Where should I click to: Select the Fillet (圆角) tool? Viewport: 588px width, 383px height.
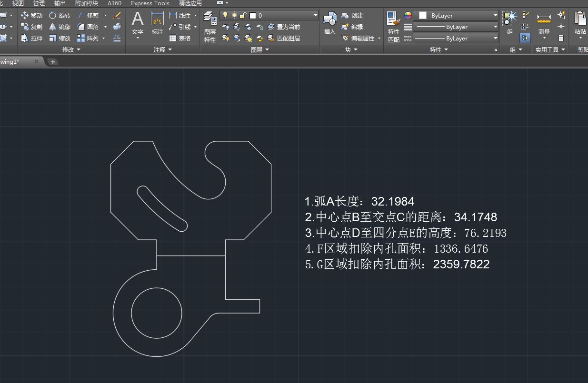[x=88, y=27]
